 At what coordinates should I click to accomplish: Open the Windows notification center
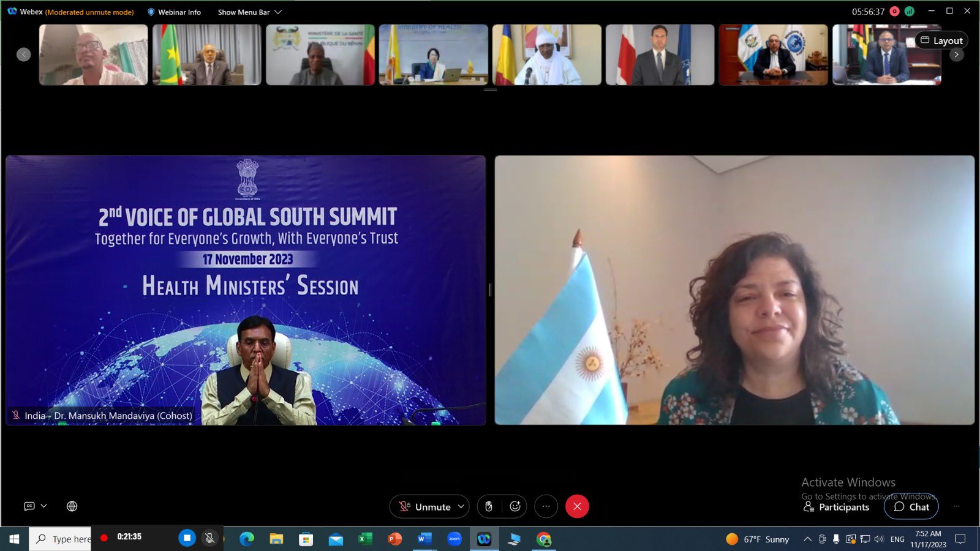(960, 539)
